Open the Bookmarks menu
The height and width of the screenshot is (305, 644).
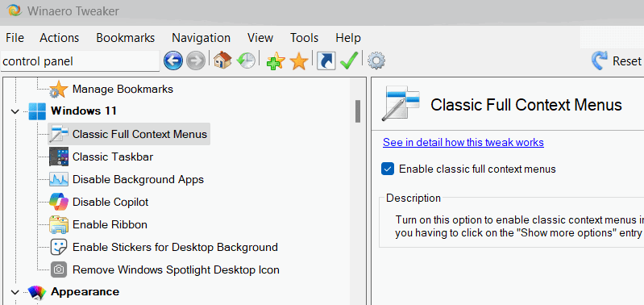125,38
